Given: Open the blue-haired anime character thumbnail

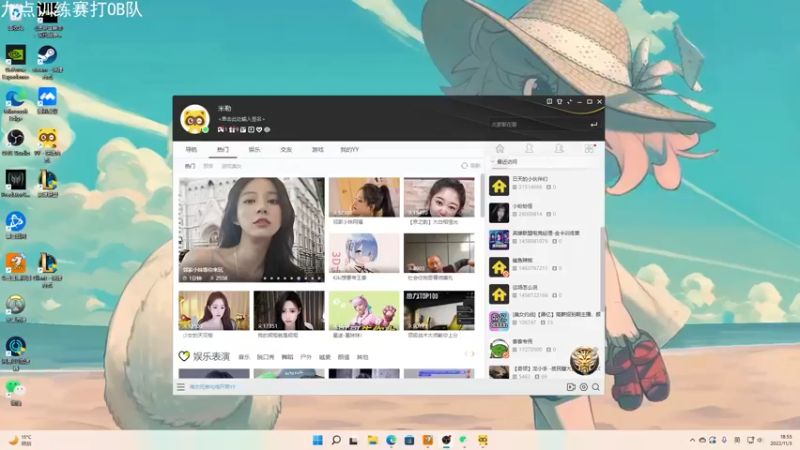Looking at the screenshot, I should click(x=364, y=253).
